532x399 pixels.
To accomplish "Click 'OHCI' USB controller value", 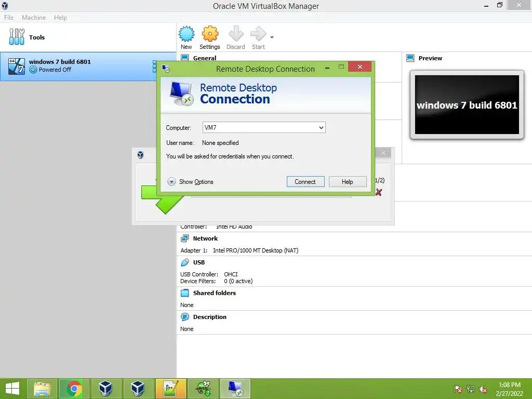I will (231, 274).
